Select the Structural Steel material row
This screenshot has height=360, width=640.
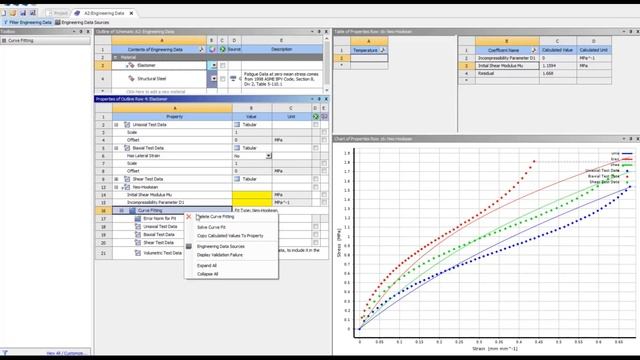pyautogui.click(x=159, y=78)
